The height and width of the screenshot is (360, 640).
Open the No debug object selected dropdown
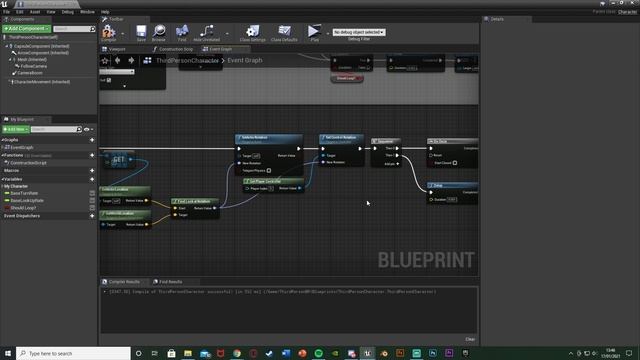click(x=359, y=32)
